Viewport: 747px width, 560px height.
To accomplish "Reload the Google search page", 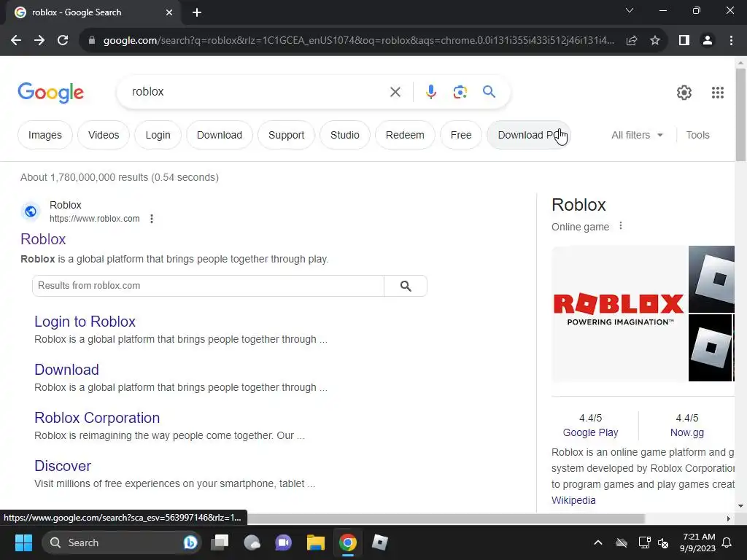I will [63, 41].
